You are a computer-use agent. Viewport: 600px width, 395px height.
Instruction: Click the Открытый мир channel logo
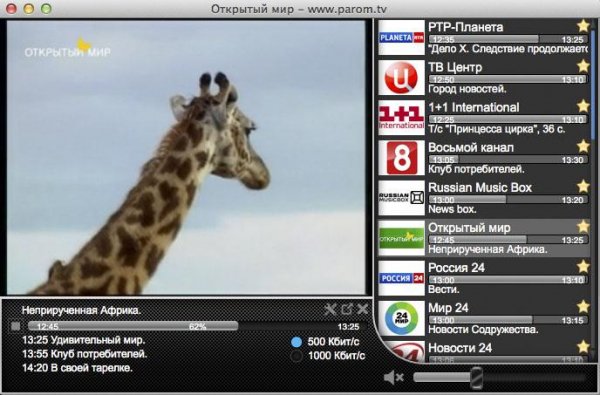pos(401,238)
